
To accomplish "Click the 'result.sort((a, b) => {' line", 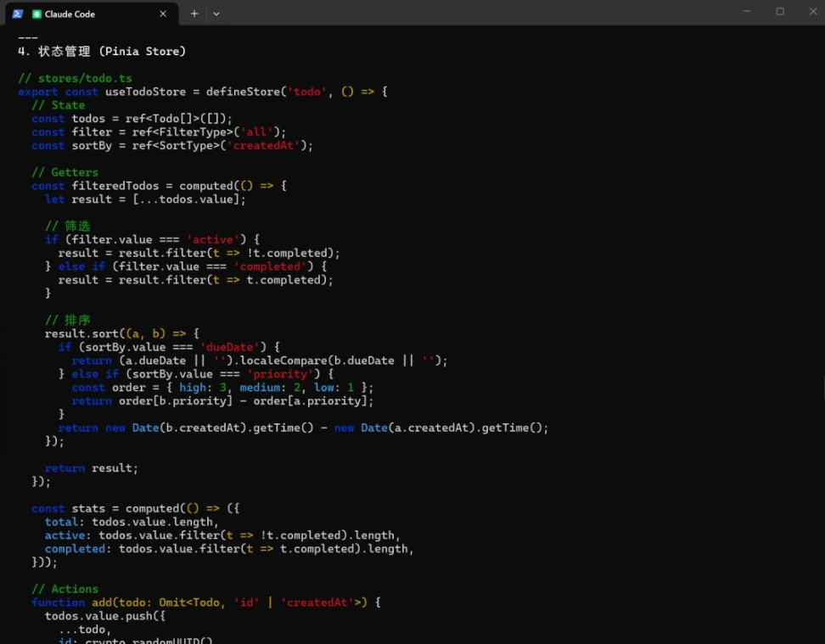I will [122, 333].
